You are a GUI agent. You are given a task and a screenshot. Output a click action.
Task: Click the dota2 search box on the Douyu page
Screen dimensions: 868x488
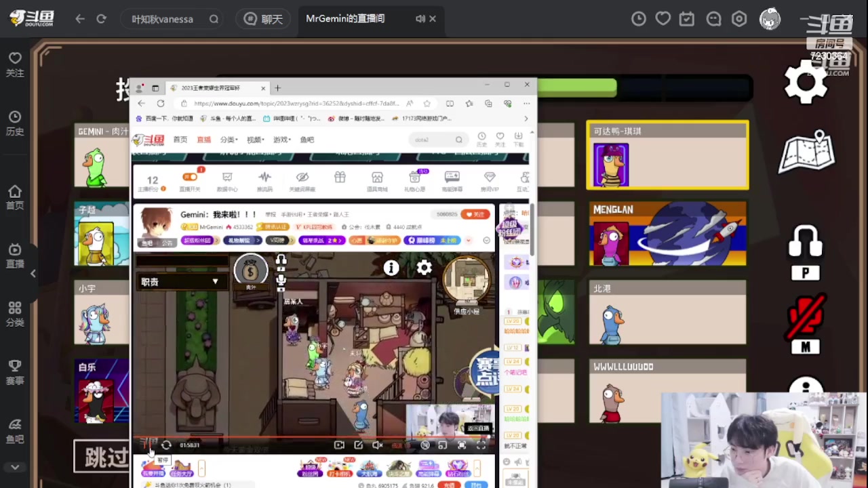(437, 140)
